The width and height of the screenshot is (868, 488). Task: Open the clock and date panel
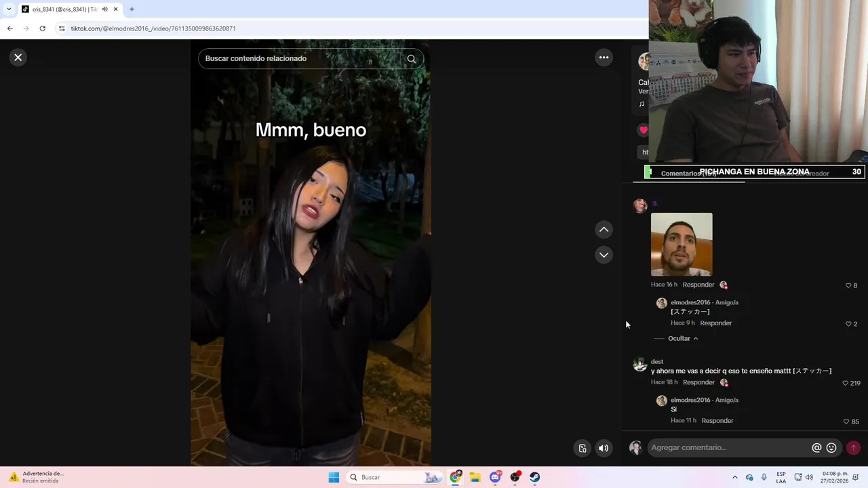coord(835,477)
